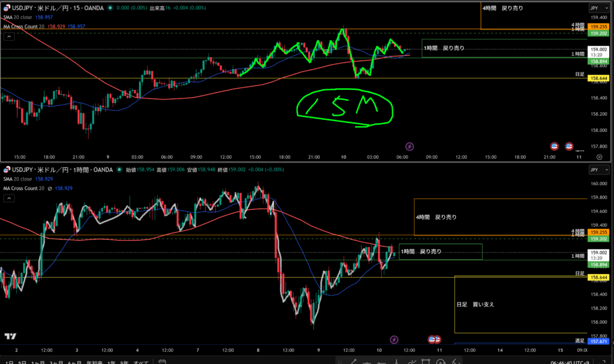Open the go-to-date calendar icon

tap(162, 362)
